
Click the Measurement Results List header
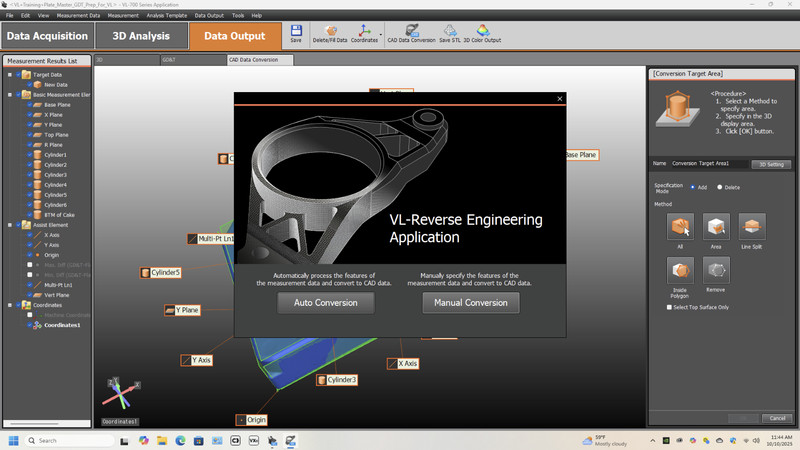[47, 61]
